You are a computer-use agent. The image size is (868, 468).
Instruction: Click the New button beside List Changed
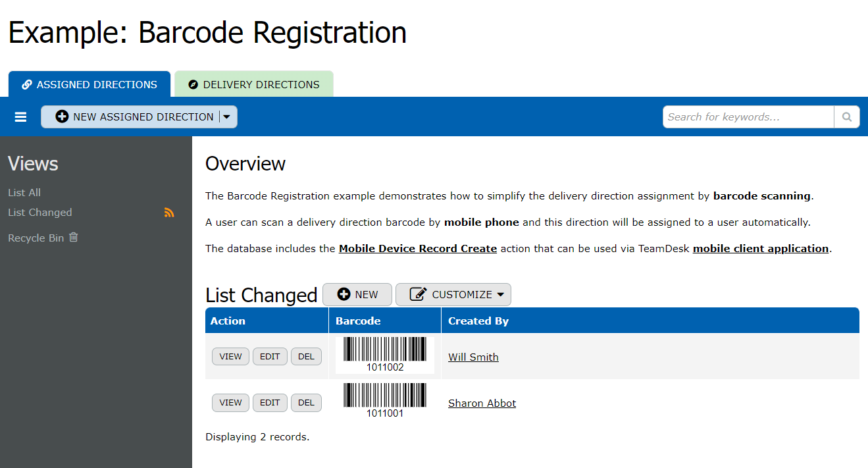click(357, 295)
